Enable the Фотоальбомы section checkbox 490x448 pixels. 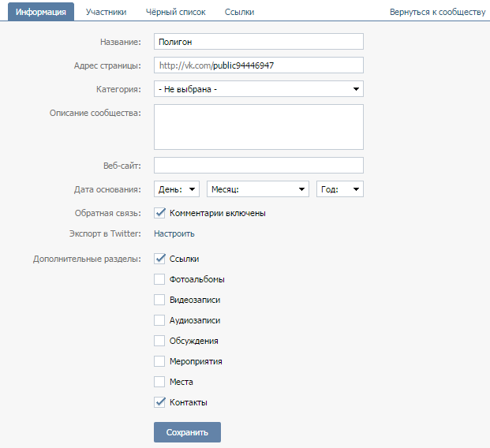159,279
